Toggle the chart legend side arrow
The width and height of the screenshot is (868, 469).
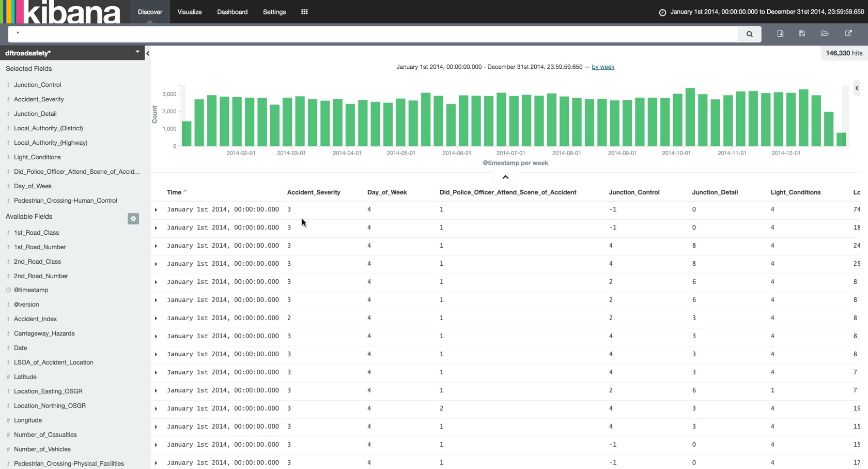point(857,88)
